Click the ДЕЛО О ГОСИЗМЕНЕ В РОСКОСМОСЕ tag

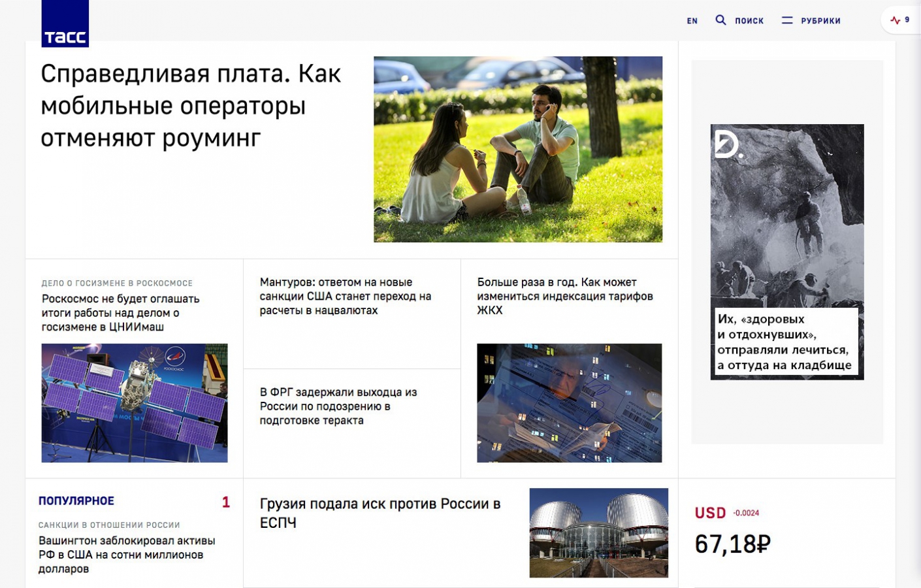coord(117,283)
